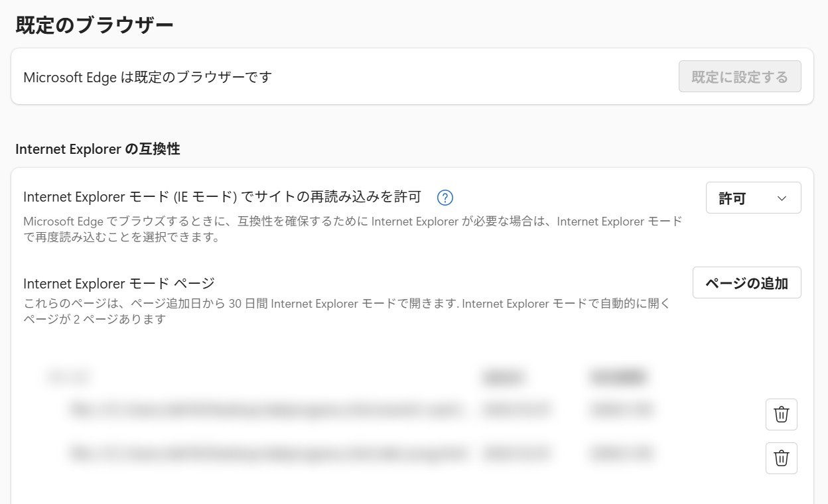Open the 許可 dropdown for IE mode
The width and height of the screenshot is (828, 504).
(x=752, y=198)
